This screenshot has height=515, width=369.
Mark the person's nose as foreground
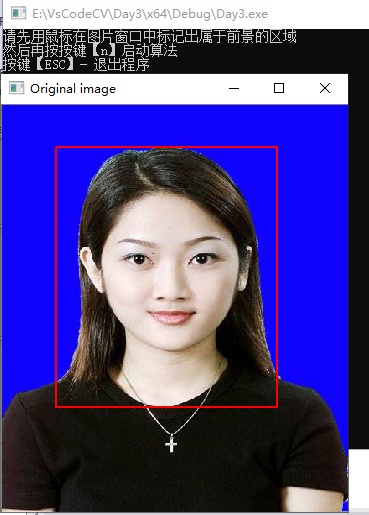point(172,288)
